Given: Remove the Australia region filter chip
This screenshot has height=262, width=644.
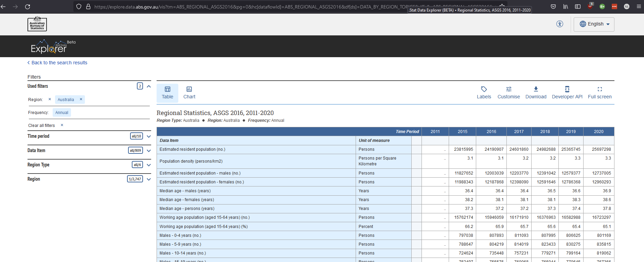Looking at the screenshot, I should pos(81,99).
